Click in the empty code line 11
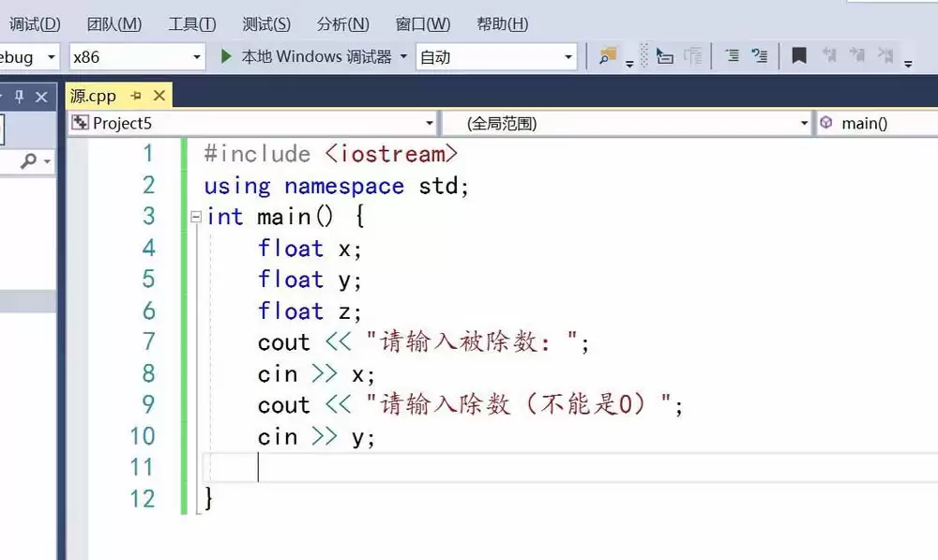 (x=469, y=467)
